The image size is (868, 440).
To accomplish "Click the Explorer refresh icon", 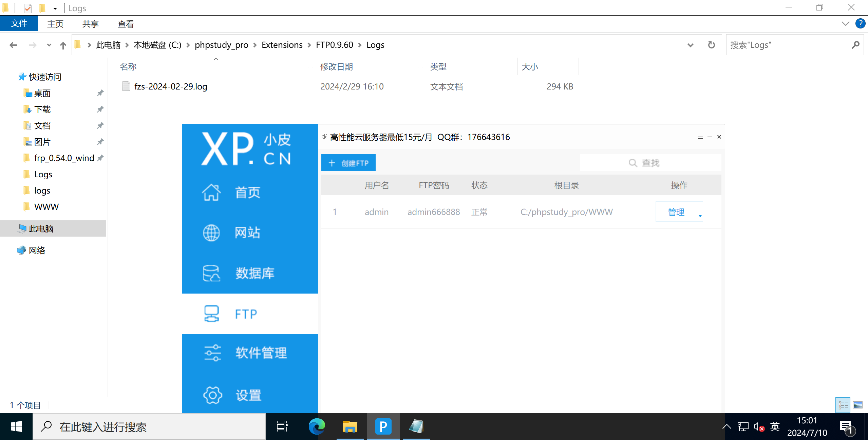I will pos(712,45).
